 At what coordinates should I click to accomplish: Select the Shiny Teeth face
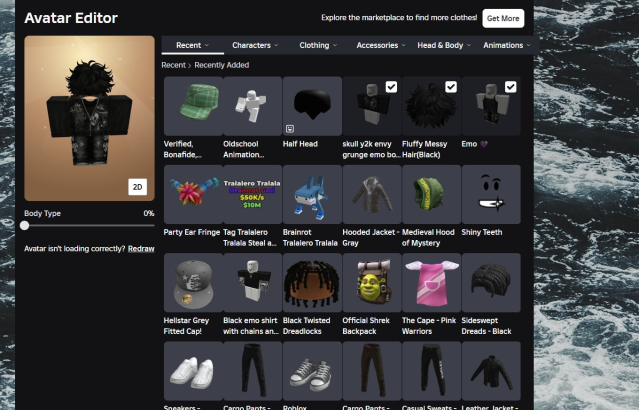tap(490, 195)
